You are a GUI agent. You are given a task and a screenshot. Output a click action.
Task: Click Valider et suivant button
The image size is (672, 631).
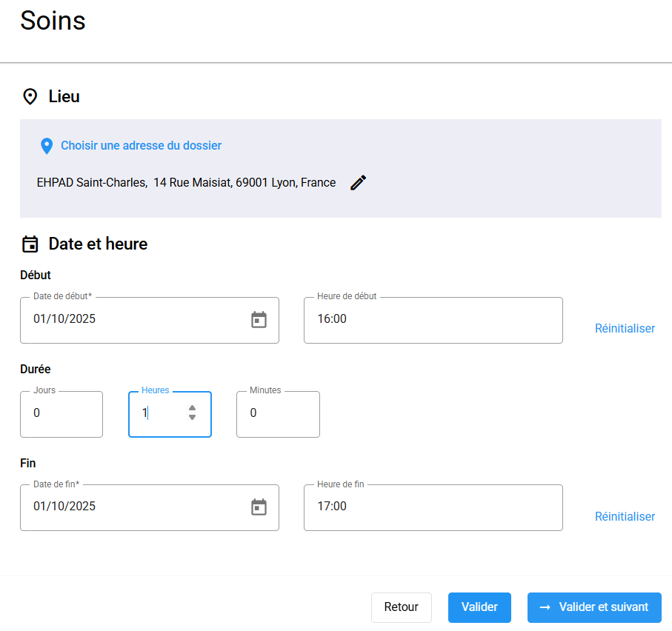tap(594, 607)
